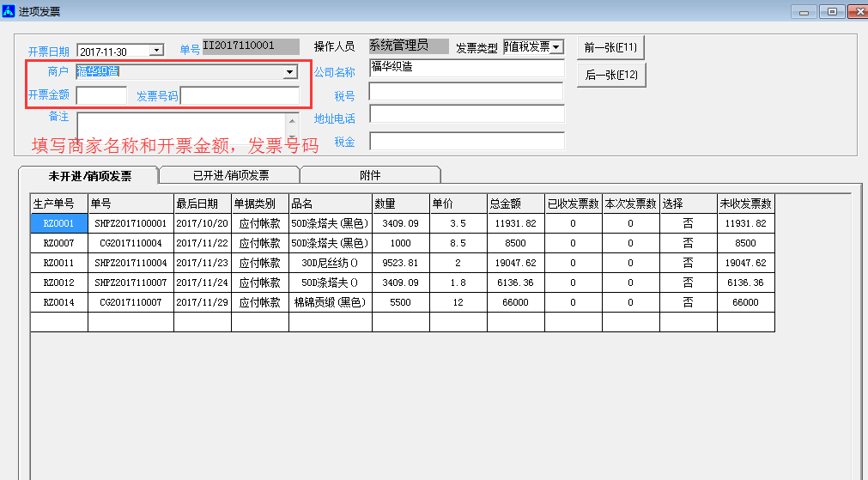The width and height of the screenshot is (868, 480).
Task: Expand the 商户 combo box arrow
Action: pyautogui.click(x=289, y=72)
